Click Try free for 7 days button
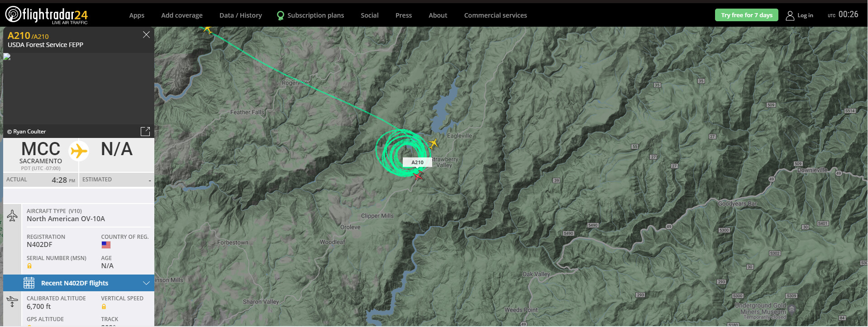 747,15
